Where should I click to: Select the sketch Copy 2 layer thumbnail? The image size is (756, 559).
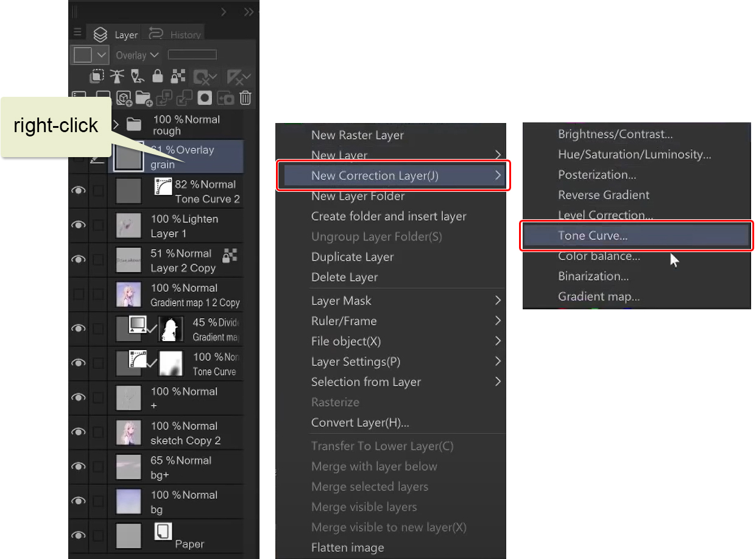tap(129, 432)
